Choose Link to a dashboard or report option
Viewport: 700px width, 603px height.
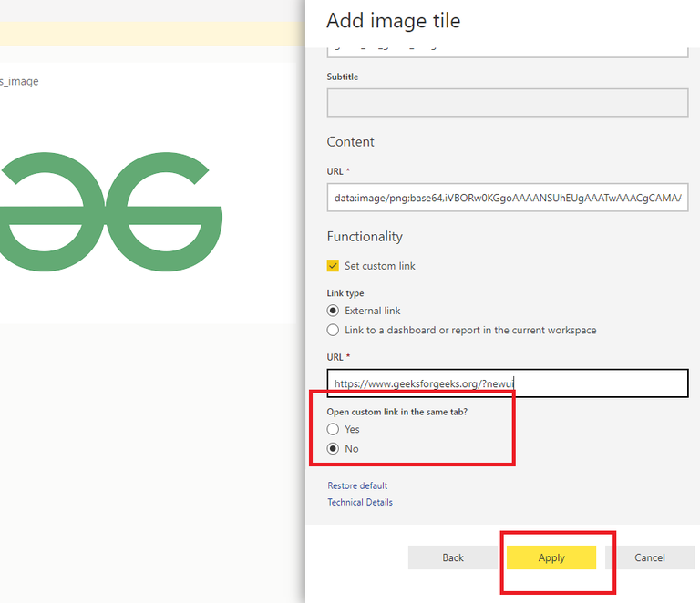[333, 330]
